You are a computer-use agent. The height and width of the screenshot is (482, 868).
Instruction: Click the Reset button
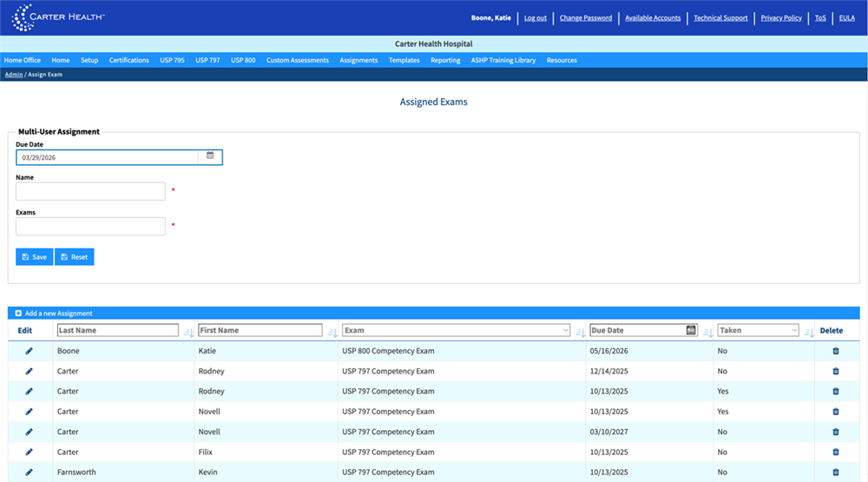[x=74, y=257]
